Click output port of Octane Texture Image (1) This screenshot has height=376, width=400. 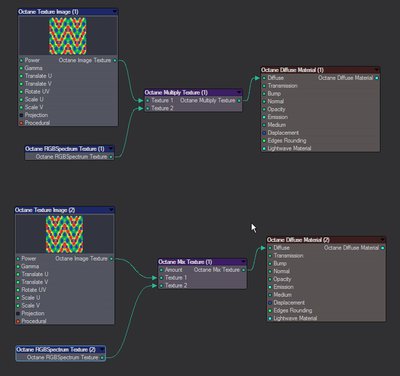pyautogui.click(x=115, y=60)
